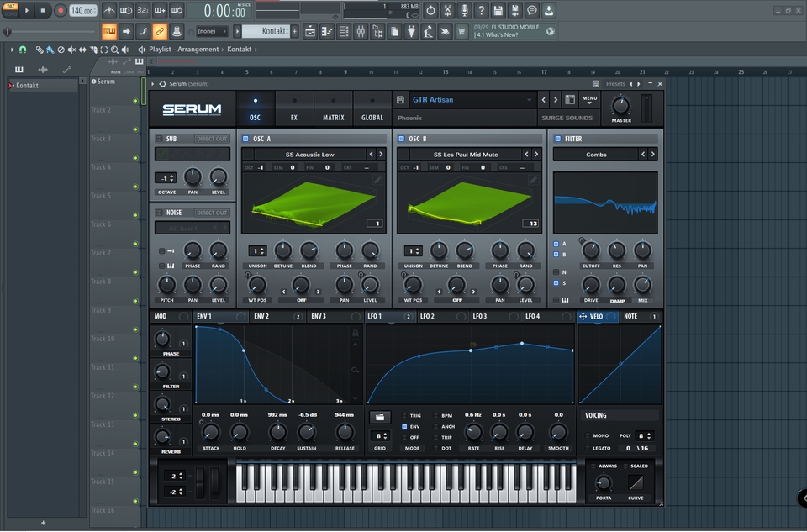Toggle the FILTER enable checkbox
The width and height of the screenshot is (807, 532).
[557, 139]
